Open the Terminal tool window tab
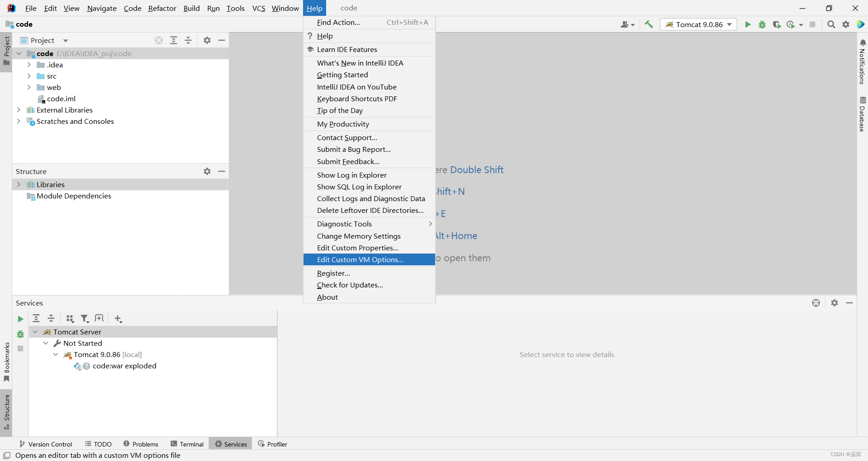The width and height of the screenshot is (868, 461). 187,444
